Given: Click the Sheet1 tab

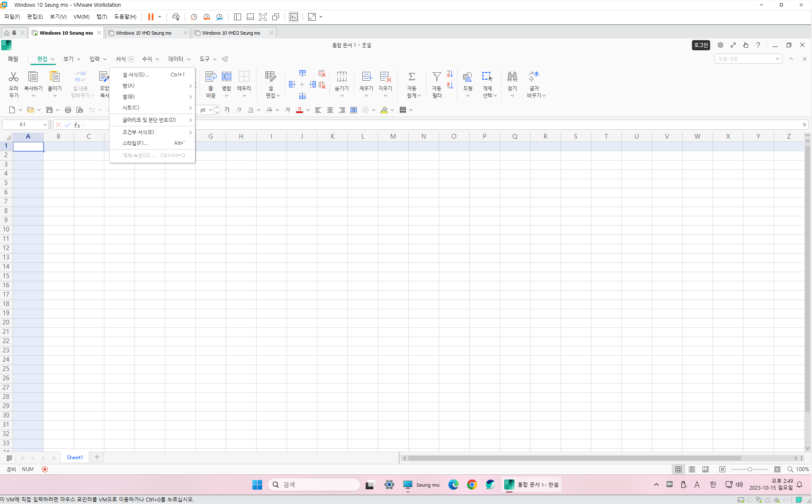Looking at the screenshot, I should (x=75, y=457).
